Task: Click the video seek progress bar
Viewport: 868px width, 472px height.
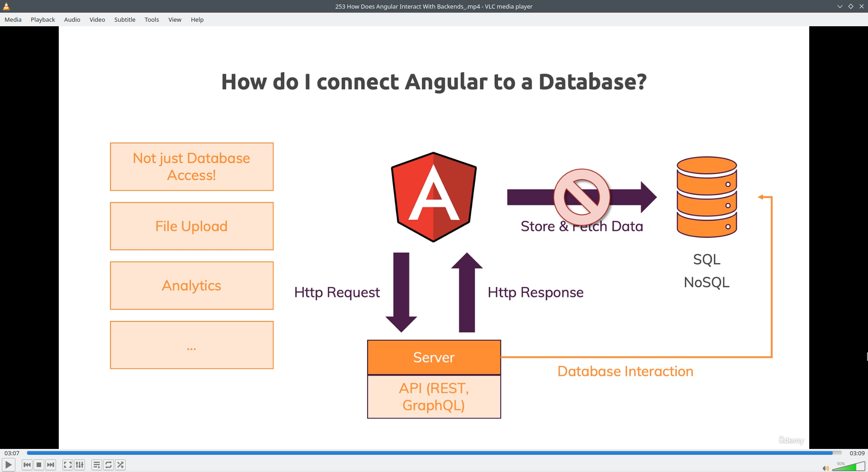Action: coord(434,453)
